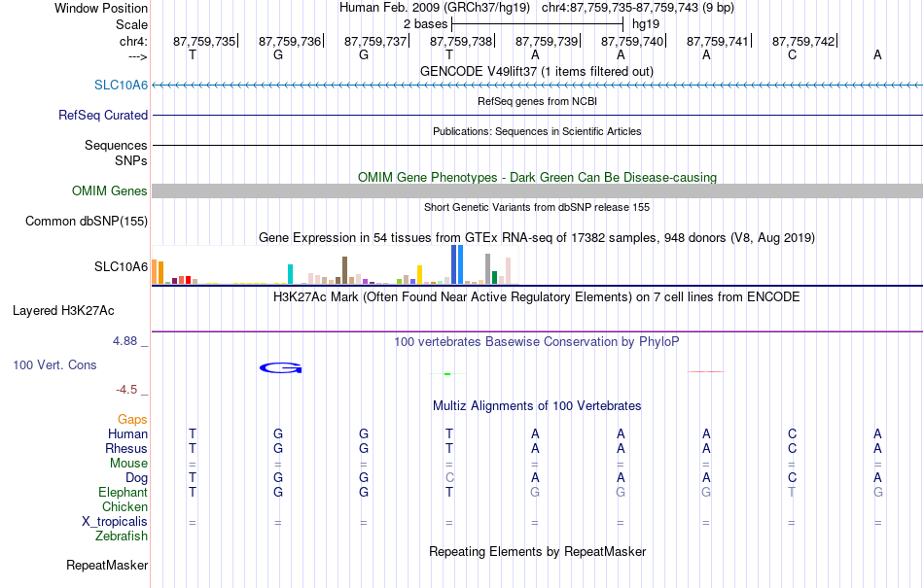
Task: Open the Layered H3K27Ac track settings
Action: tap(63, 310)
